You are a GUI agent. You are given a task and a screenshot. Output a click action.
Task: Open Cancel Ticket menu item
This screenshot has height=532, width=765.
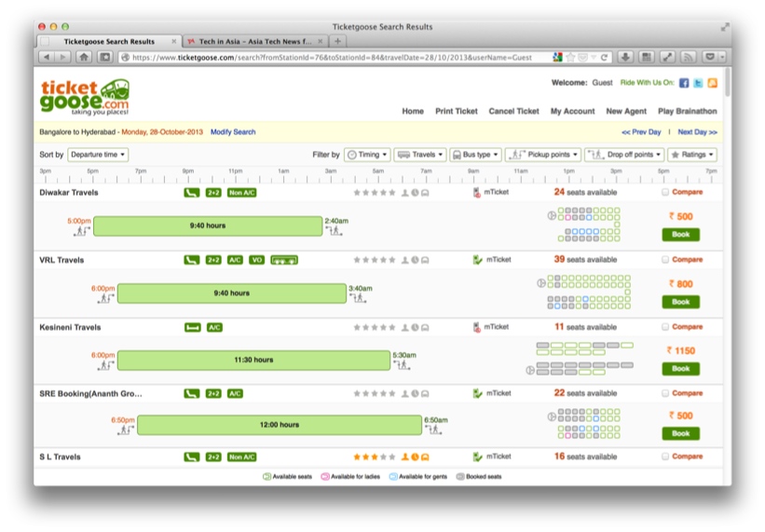click(x=513, y=111)
